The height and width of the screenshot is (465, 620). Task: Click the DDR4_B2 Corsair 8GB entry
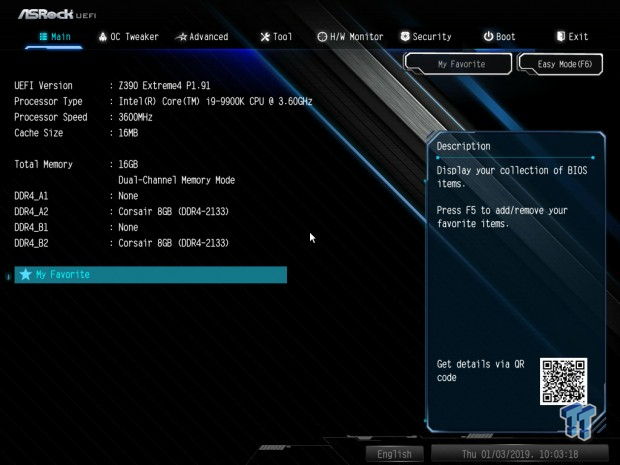173,243
